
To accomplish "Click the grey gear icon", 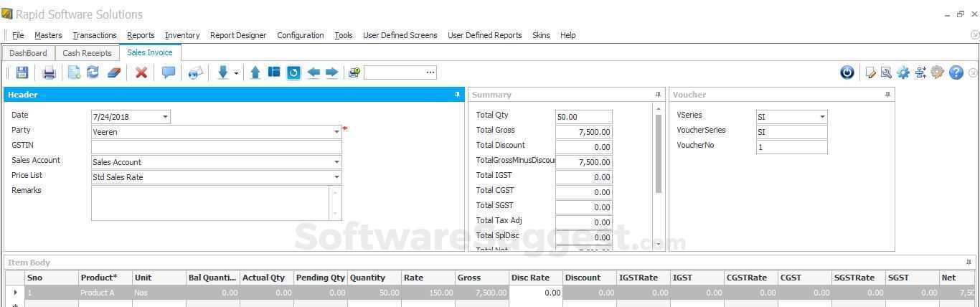I will pos(938,72).
